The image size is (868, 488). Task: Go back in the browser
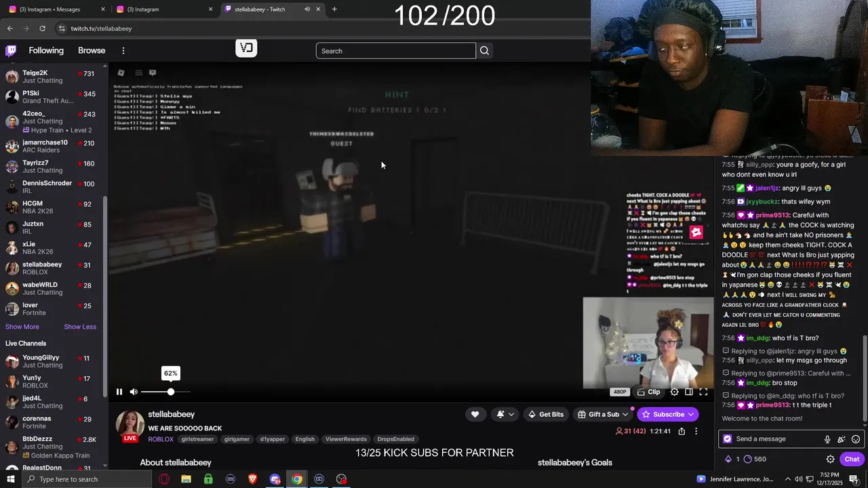(x=9, y=28)
